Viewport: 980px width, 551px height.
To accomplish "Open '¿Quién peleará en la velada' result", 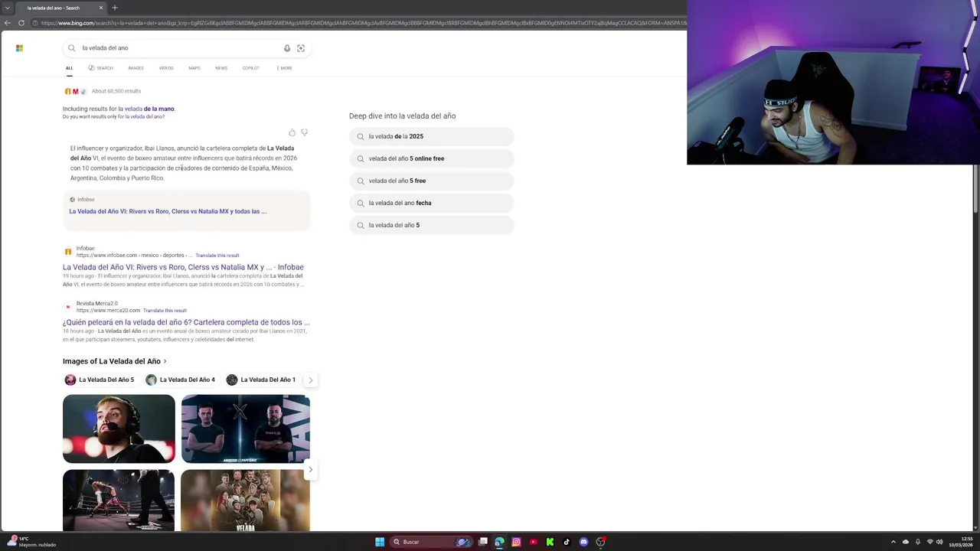I will [x=186, y=322].
